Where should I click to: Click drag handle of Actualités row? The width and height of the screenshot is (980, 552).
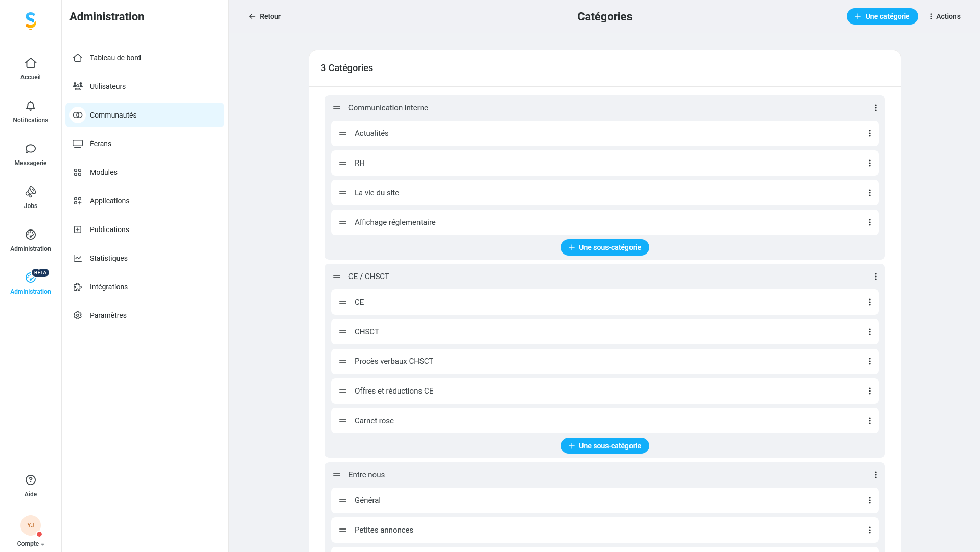point(343,133)
